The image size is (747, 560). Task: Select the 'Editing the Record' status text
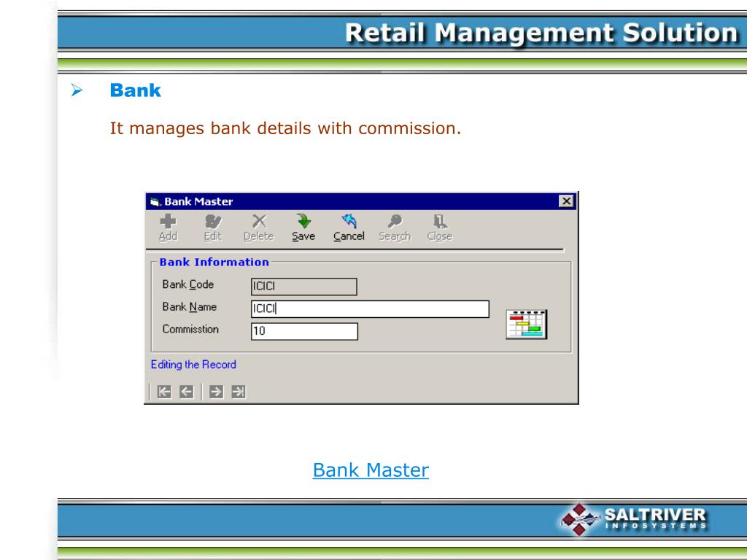193,365
